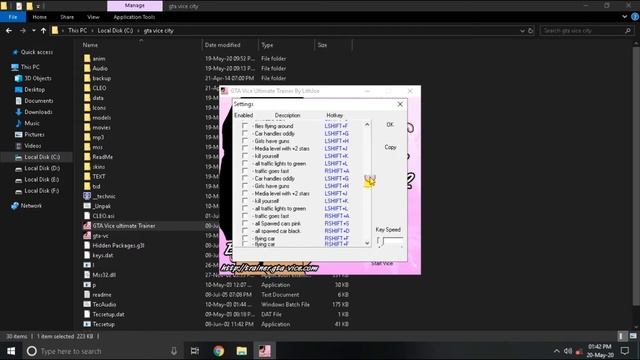Screen dimensions: 640x360
Task: Open Task View from the taskbar
Action: click(195, 351)
